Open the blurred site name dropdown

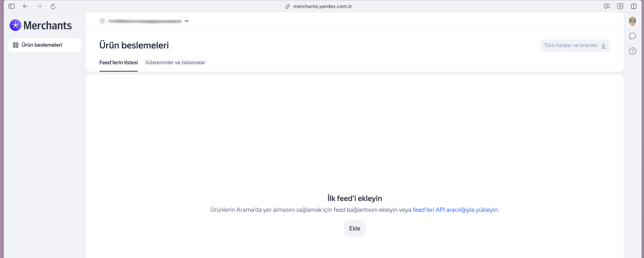145,21
